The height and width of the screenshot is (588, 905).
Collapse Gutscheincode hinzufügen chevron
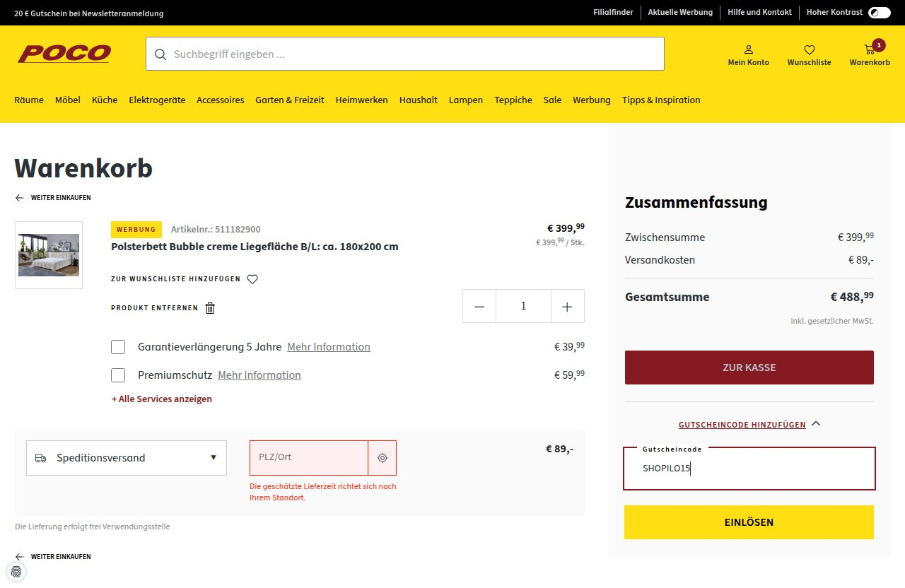[816, 424]
